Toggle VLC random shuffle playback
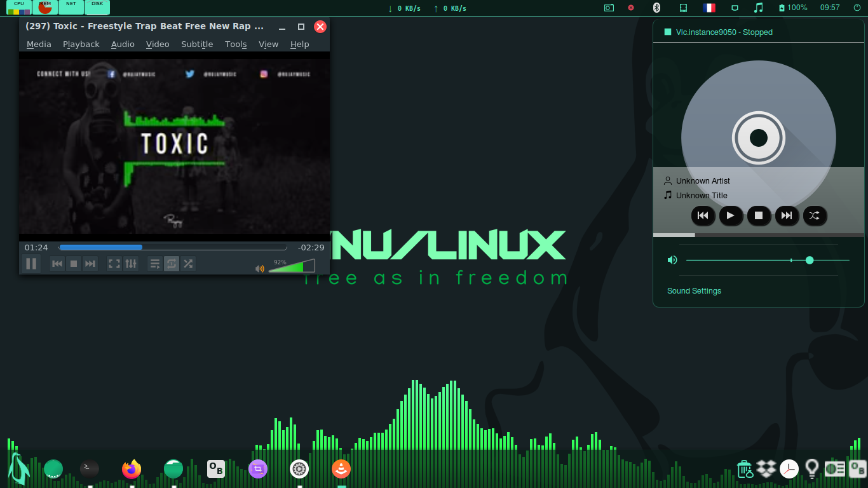The width and height of the screenshot is (868, 488). point(188,264)
